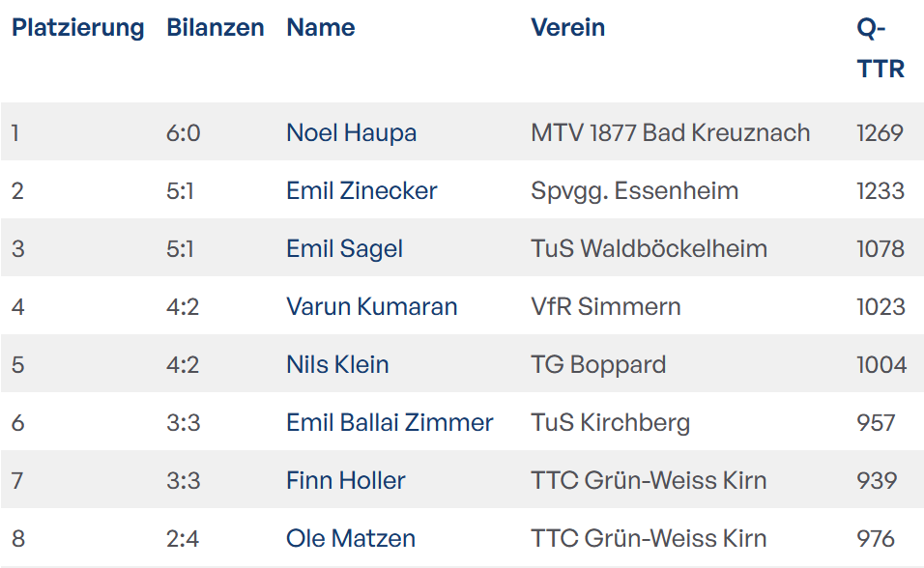Click the 6:0 record in first row
The height and width of the screenshot is (568, 924).
tap(183, 132)
